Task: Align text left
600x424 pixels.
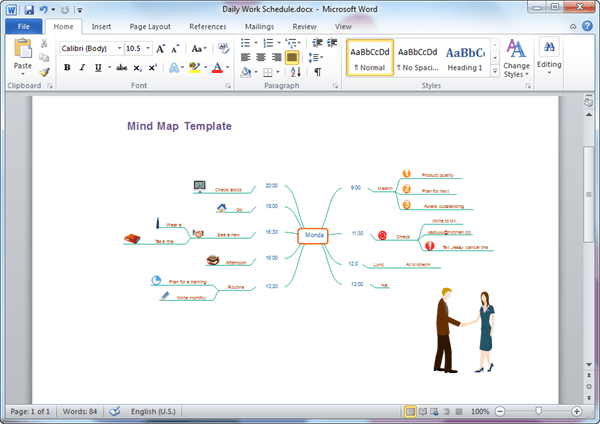Action: coord(246,57)
